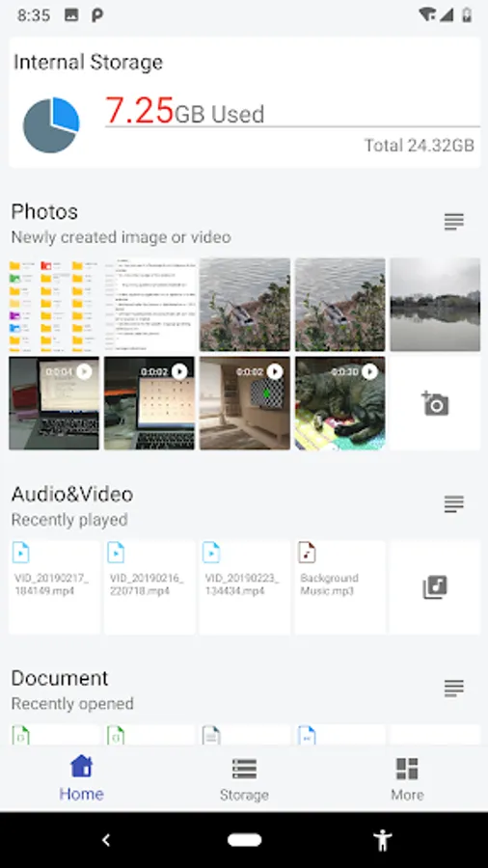Open VID_20190217_184149.mp4 file
Viewport: 488px width, 868px height.
click(x=54, y=587)
